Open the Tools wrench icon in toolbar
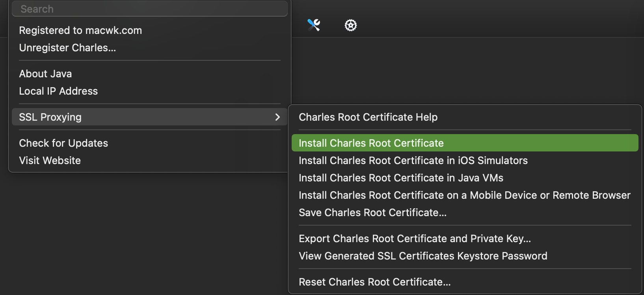The height and width of the screenshot is (295, 644). [x=314, y=25]
